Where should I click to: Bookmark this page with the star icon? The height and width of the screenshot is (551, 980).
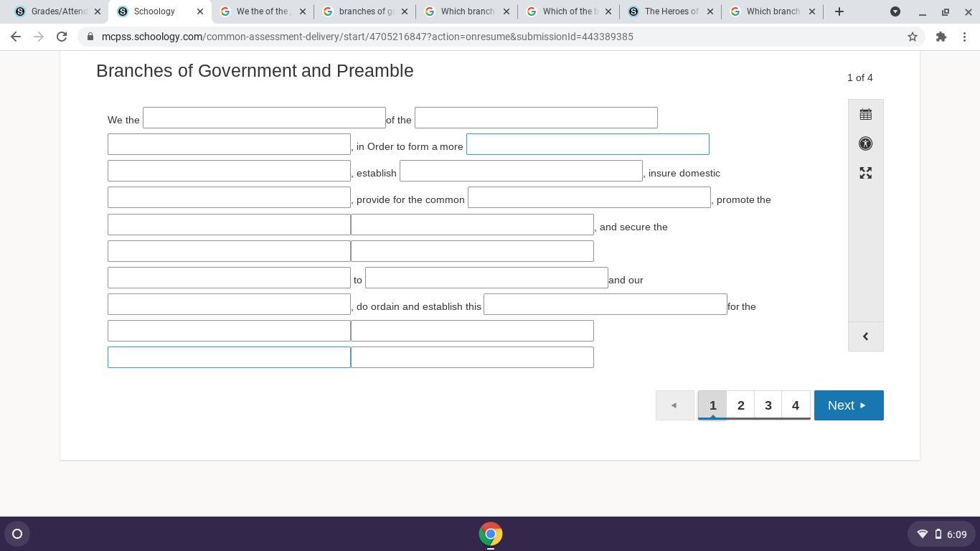(913, 37)
